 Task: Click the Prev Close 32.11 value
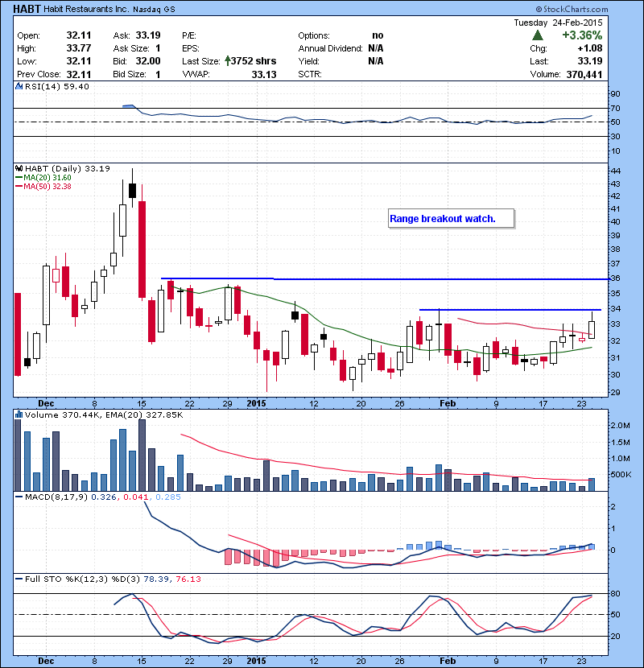point(79,75)
